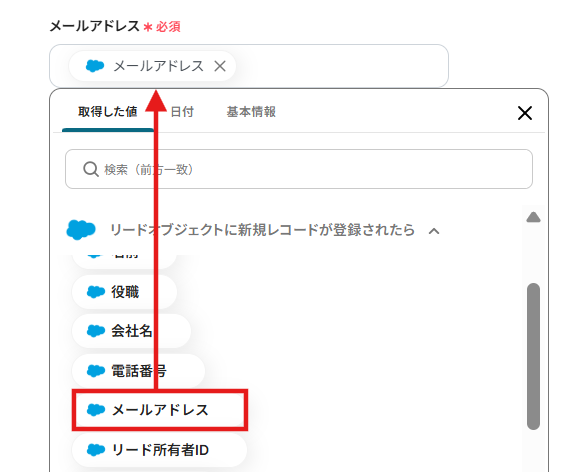
Task: Open the 基本情報 tab
Action: click(x=251, y=112)
